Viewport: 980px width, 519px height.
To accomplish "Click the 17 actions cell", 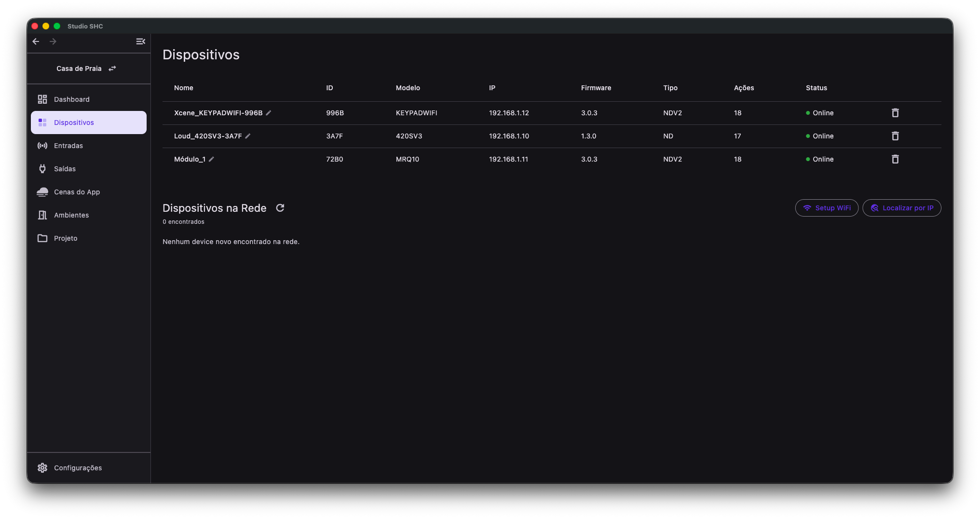I will [x=737, y=136].
